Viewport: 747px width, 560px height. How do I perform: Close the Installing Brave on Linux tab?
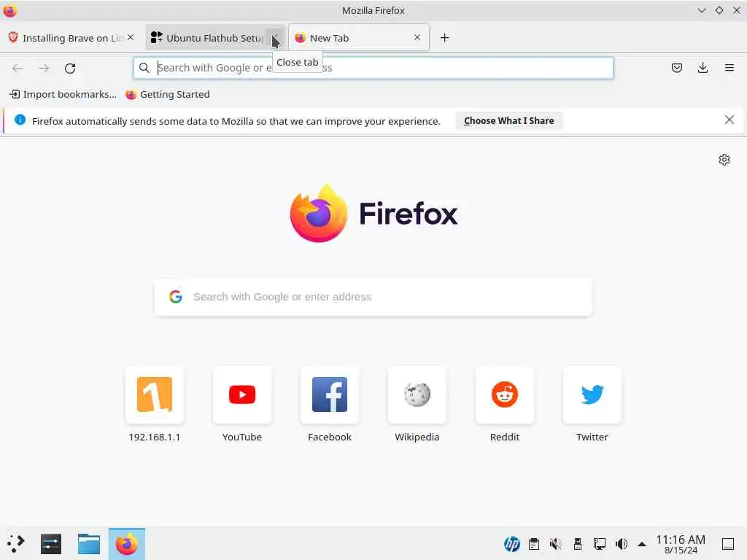pyautogui.click(x=131, y=37)
